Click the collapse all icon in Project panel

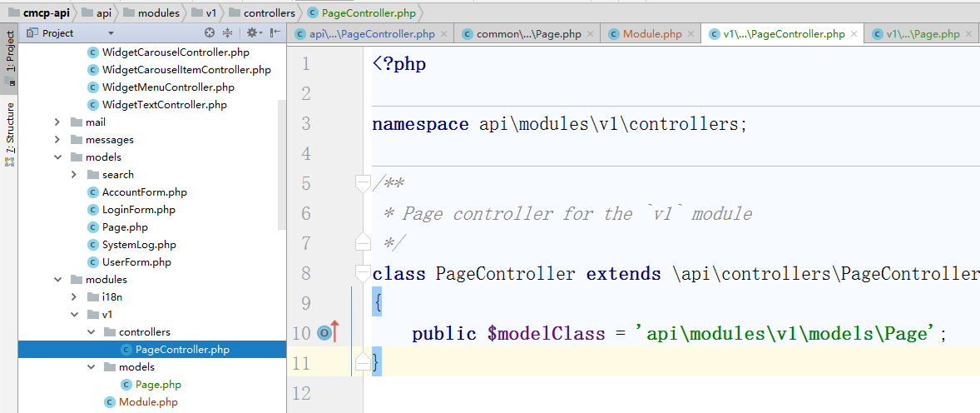(227, 33)
